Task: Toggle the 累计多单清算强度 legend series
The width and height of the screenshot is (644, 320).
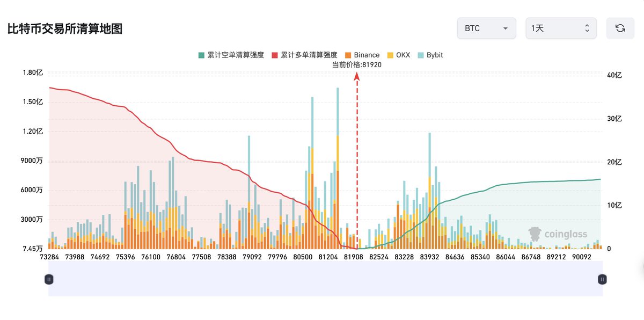Action: click(x=304, y=55)
